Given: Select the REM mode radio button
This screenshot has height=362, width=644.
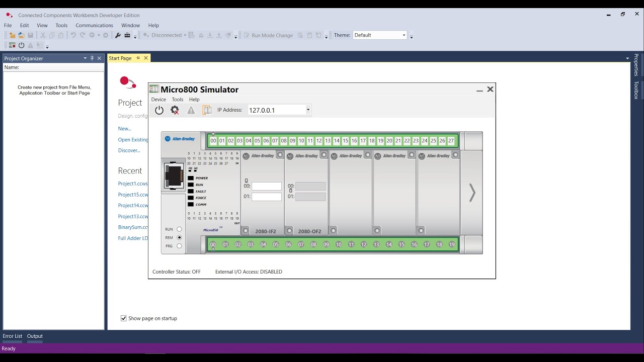Looking at the screenshot, I should click(x=179, y=238).
